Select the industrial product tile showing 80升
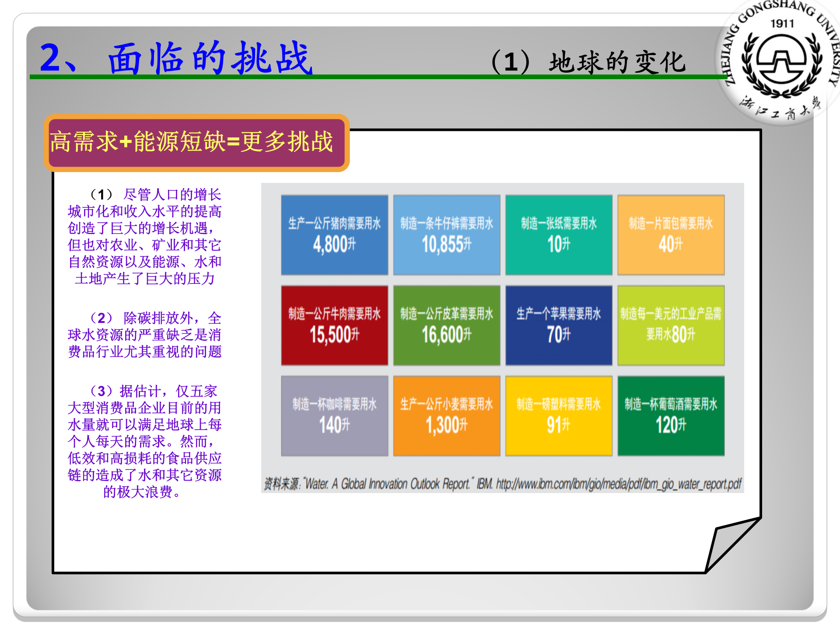Screen dimensions: 840x630 point(671,325)
